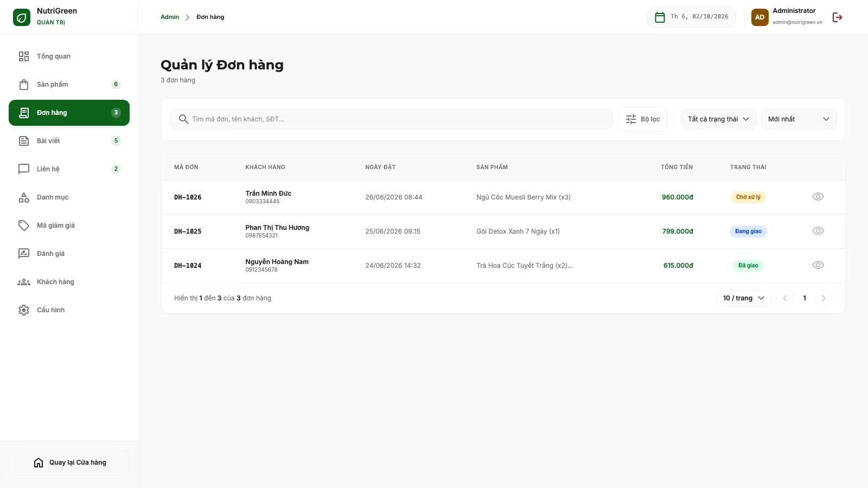The width and height of the screenshot is (868, 488).
Task: Click customer name Nguyễn Hoàng Nam
Action: tap(277, 262)
